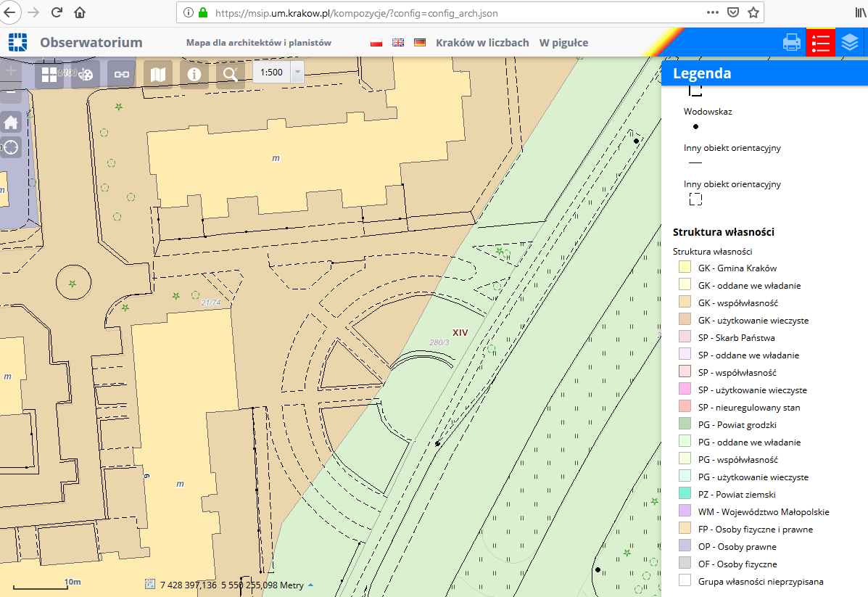The width and height of the screenshot is (868, 597).
Task: Open the folded-map basemap tool
Action: (x=158, y=74)
